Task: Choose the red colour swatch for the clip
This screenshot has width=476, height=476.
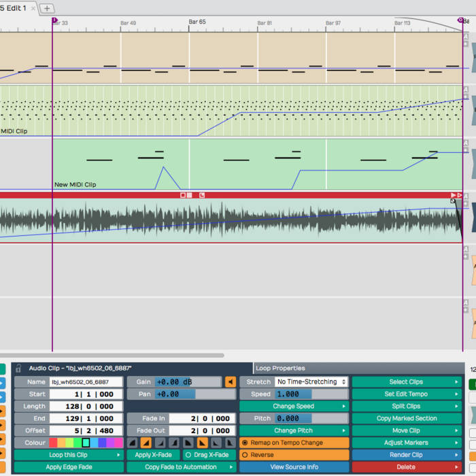Action: [x=54, y=443]
